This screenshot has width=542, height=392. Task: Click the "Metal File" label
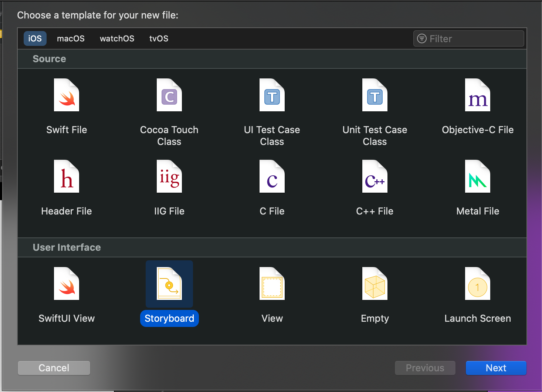click(478, 211)
